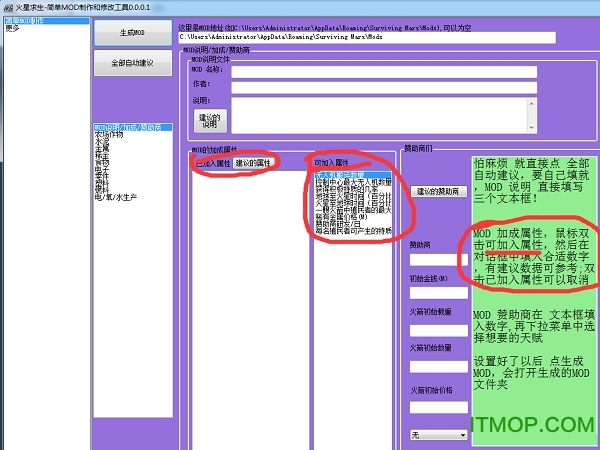Image resolution: width=600 pixels, height=450 pixels.
Task: Click the 说明 scrollbar down arrow
Action: coord(532,128)
